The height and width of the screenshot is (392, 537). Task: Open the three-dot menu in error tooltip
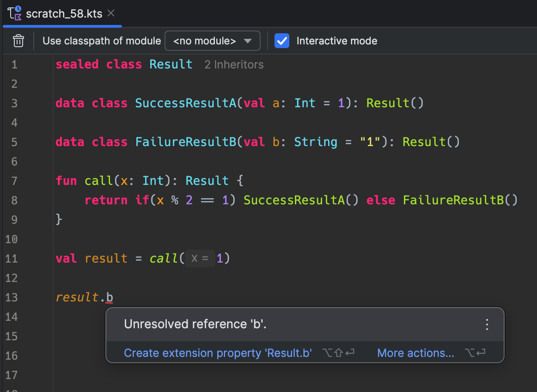click(487, 325)
